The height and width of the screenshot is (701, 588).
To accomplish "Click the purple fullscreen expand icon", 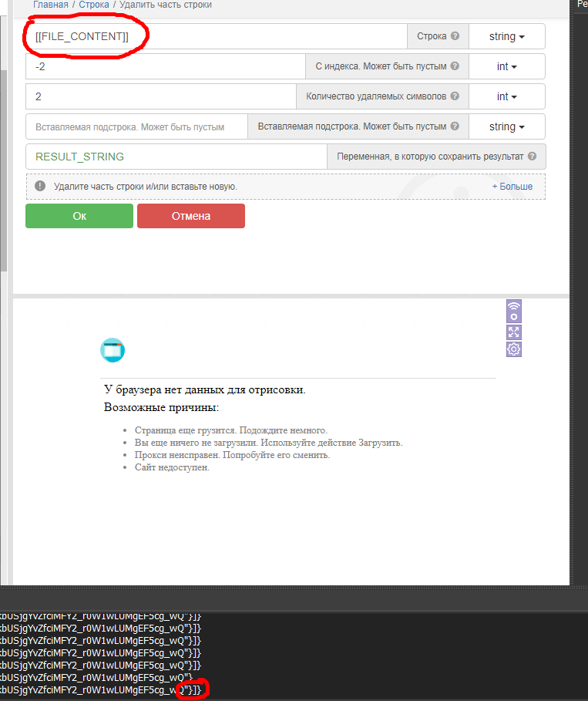I will 514,332.
